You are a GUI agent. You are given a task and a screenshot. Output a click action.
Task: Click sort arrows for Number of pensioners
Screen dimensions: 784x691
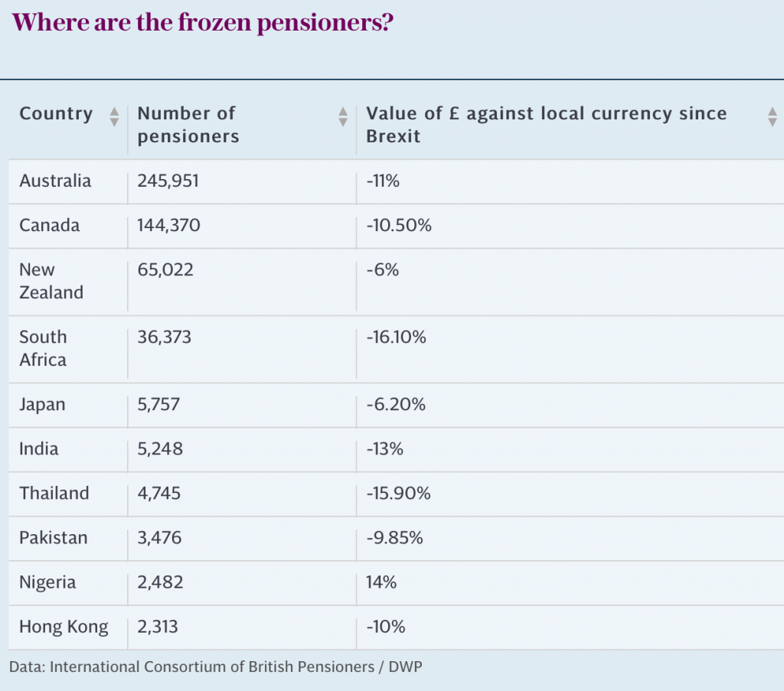coord(343,116)
